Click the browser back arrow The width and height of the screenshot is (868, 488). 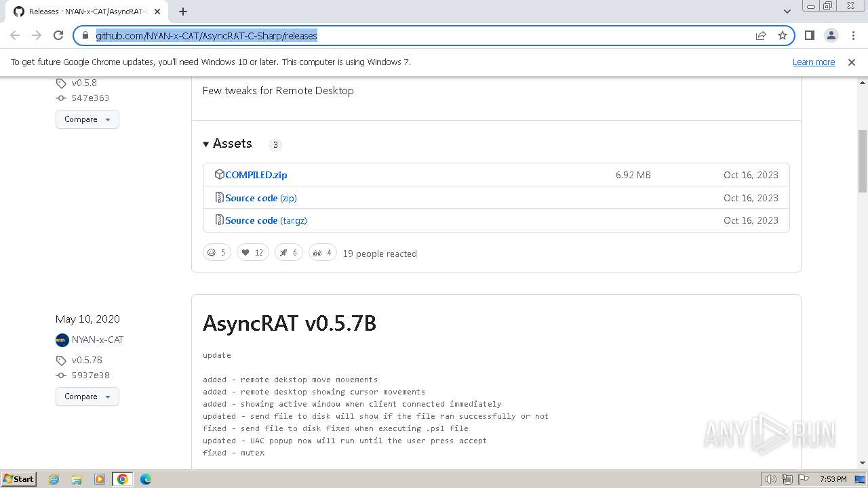15,35
